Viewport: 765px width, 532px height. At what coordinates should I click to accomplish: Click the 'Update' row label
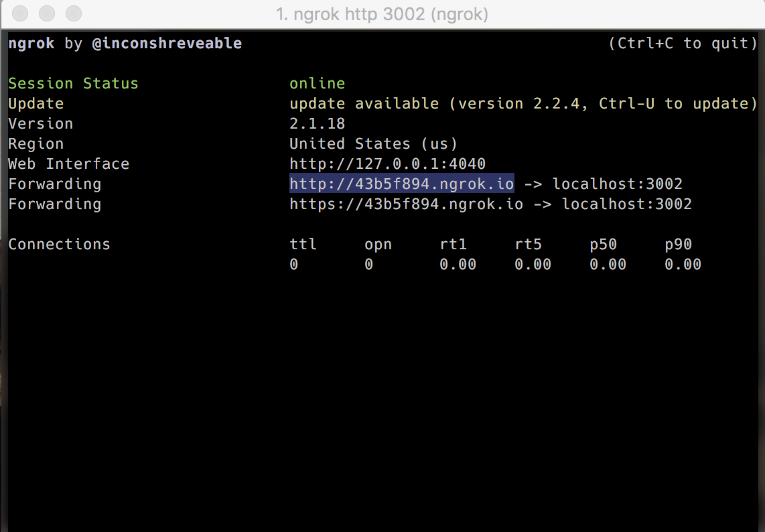pos(36,103)
